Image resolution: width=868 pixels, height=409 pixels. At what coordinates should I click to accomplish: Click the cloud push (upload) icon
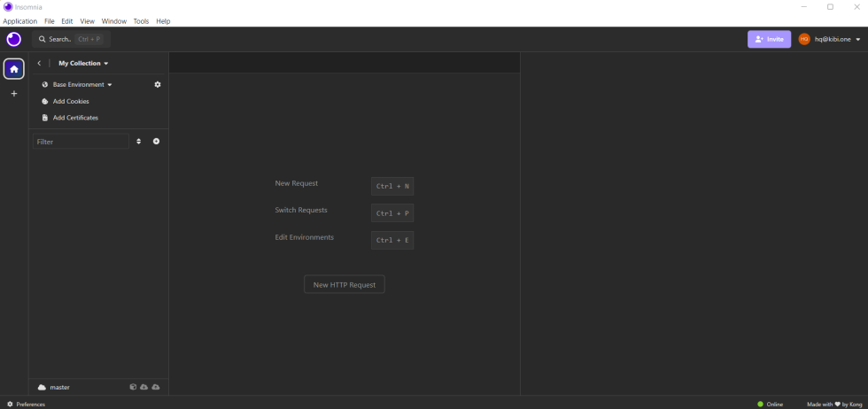point(156,387)
